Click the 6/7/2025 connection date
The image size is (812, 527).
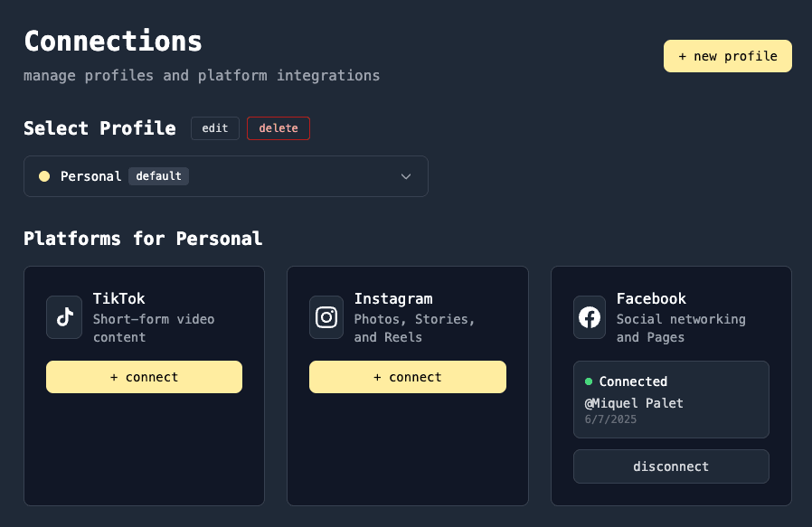[609, 419]
